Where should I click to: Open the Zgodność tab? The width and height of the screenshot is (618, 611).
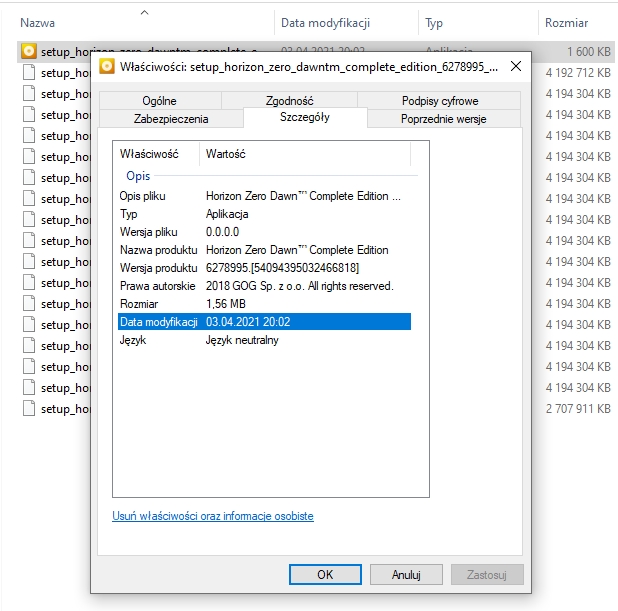(289, 101)
